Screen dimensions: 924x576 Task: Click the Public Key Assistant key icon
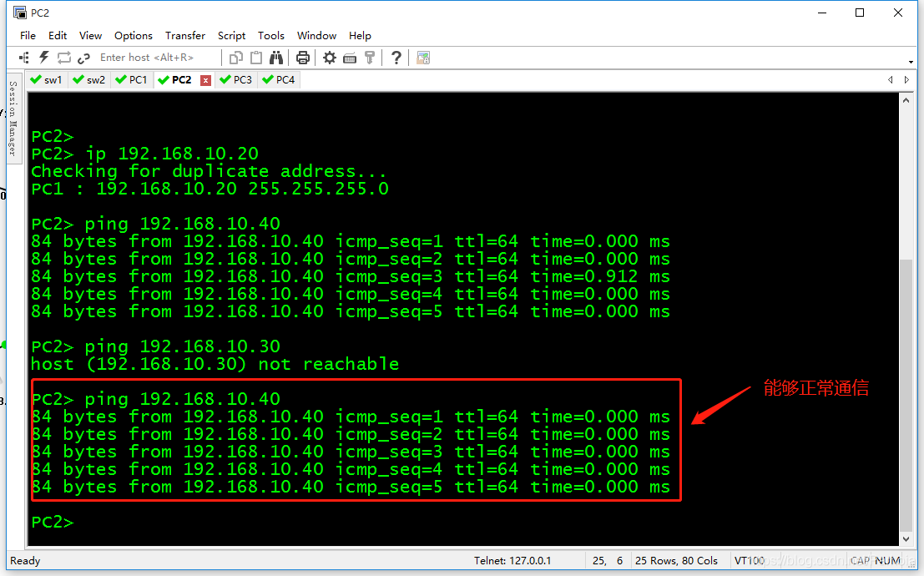click(370, 58)
